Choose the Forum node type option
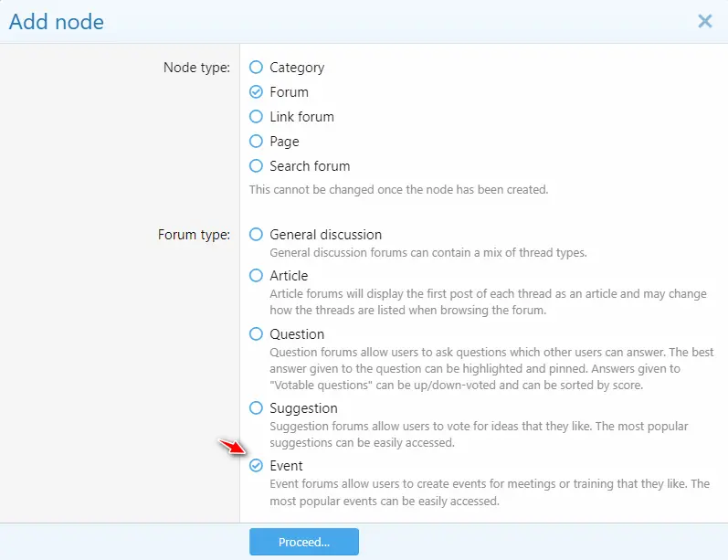This screenshot has height=560, width=728. [x=256, y=92]
